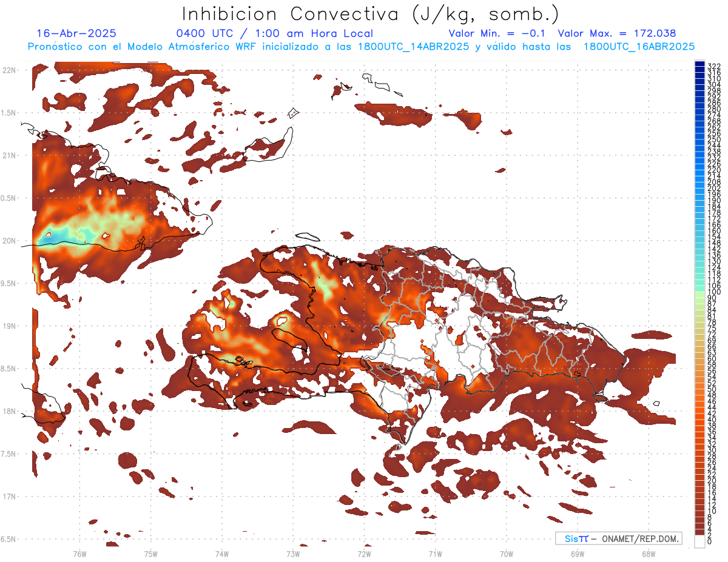The width and height of the screenshot is (728, 562).
Task: Click the '21N' latitude label
Action: click(x=10, y=155)
